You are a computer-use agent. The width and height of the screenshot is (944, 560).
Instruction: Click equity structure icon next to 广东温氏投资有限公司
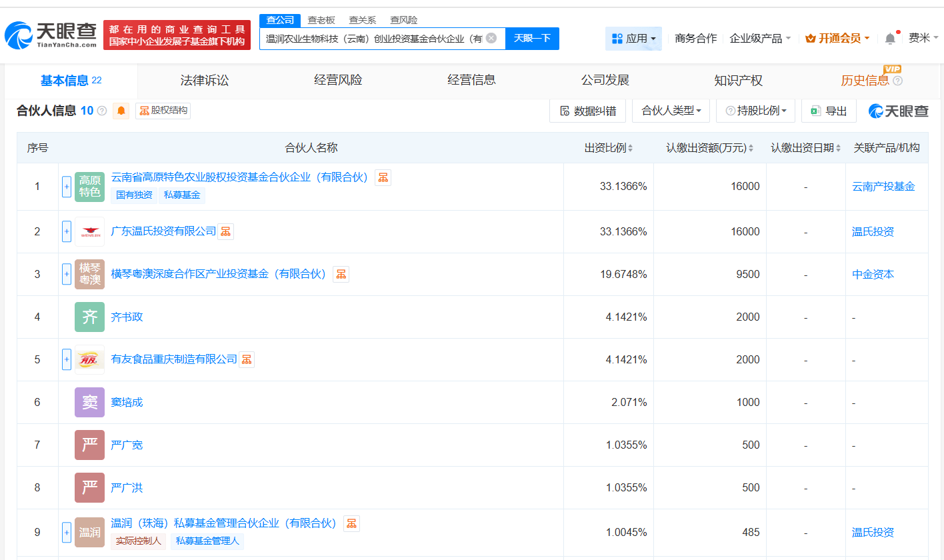tap(226, 231)
